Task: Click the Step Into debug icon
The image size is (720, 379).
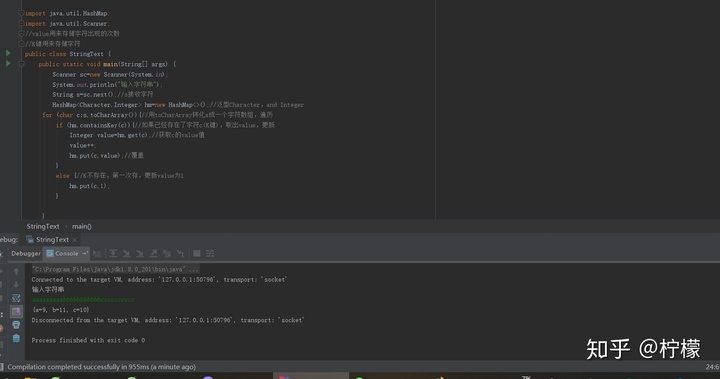Action: (126, 253)
